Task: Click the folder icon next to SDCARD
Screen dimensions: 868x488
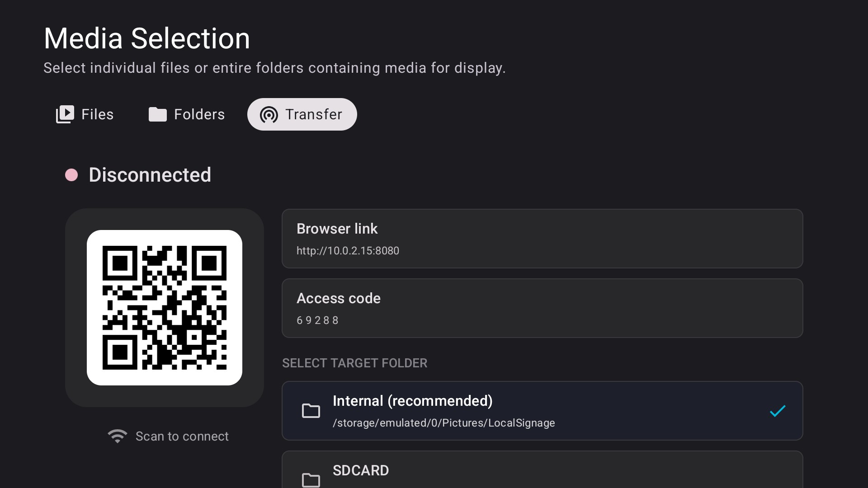Action: (x=311, y=480)
